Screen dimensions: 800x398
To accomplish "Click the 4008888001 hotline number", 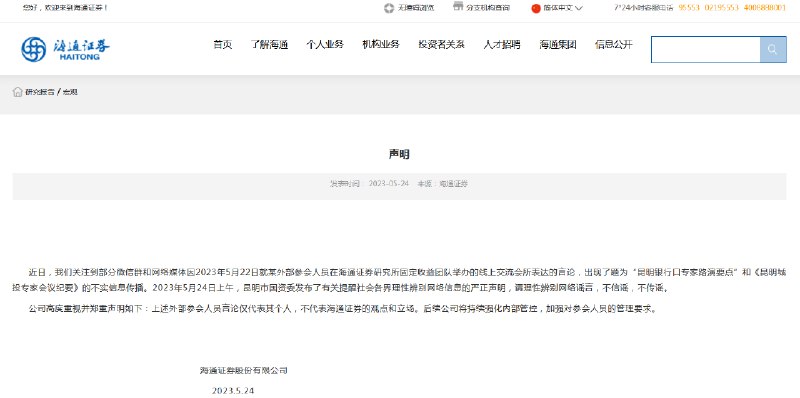I will (x=765, y=8).
